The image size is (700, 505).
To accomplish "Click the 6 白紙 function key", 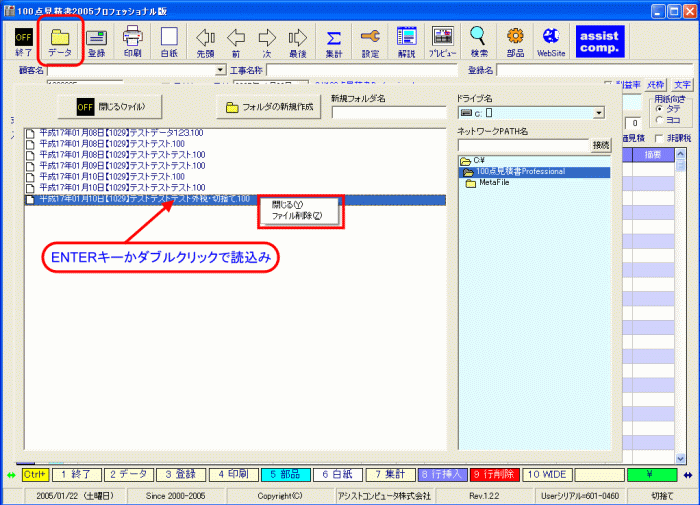I will click(x=338, y=475).
